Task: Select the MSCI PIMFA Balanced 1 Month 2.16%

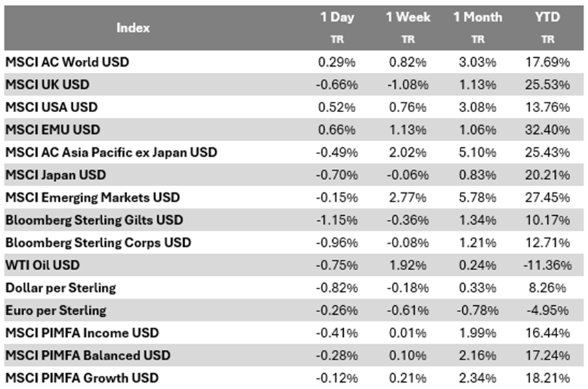Action: tap(477, 355)
